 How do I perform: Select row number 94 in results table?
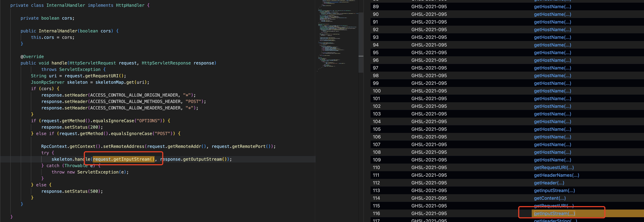(x=376, y=45)
